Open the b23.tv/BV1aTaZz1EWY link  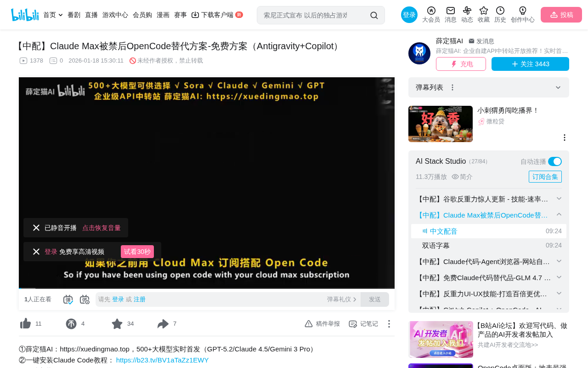[163, 360]
